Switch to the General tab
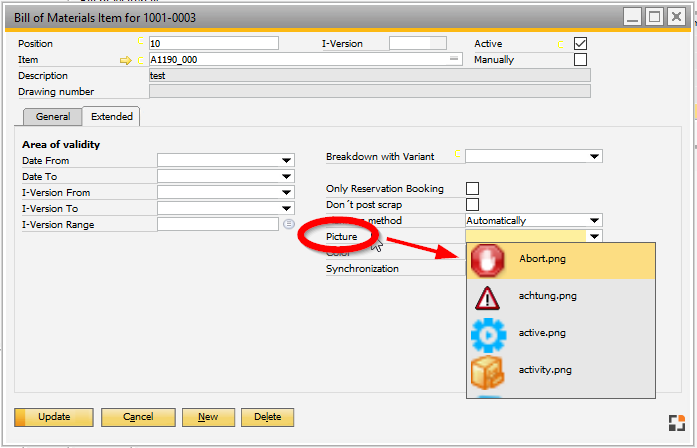The height and width of the screenshot is (448, 697). point(52,117)
